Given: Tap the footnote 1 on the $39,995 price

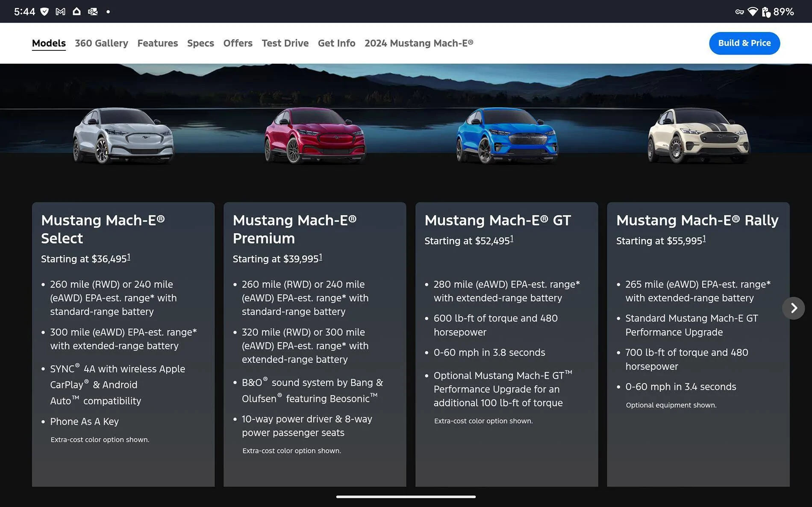Looking at the screenshot, I should pyautogui.click(x=321, y=257).
